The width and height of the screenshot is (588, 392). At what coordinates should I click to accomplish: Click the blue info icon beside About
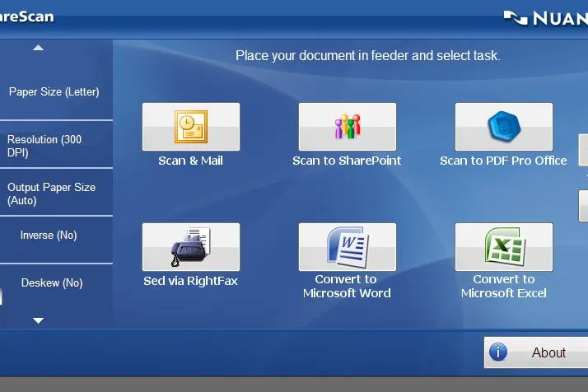point(498,352)
